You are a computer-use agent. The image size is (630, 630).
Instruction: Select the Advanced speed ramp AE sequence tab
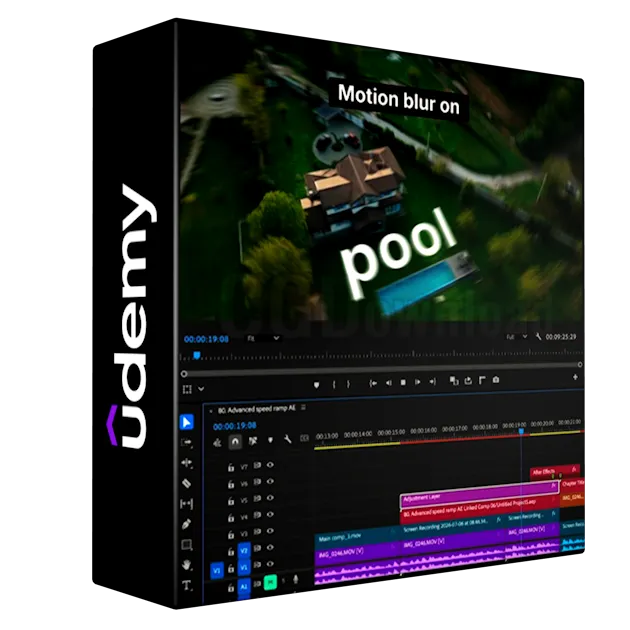click(x=256, y=409)
